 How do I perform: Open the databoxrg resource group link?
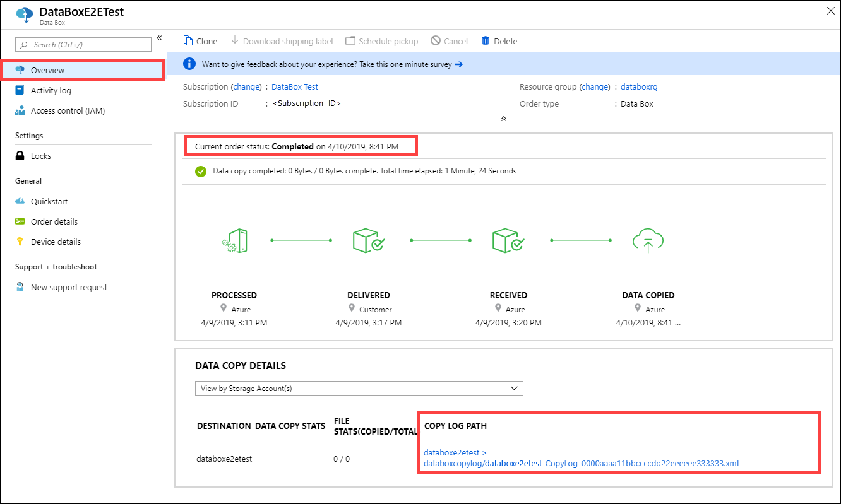click(639, 86)
